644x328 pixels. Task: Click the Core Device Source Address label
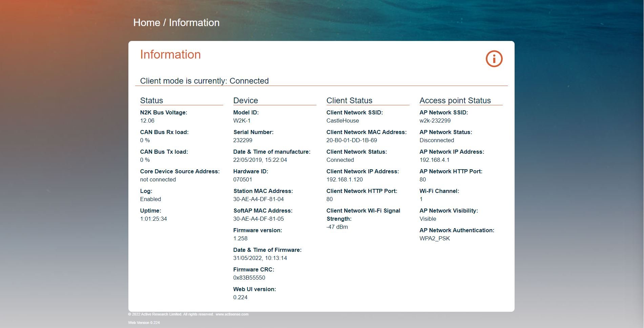coord(180,171)
